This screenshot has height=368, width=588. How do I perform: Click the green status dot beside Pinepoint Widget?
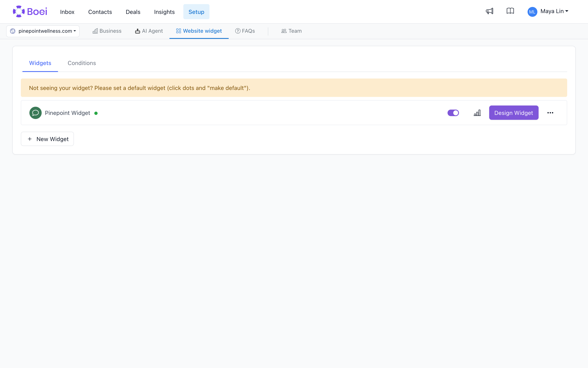(96, 113)
